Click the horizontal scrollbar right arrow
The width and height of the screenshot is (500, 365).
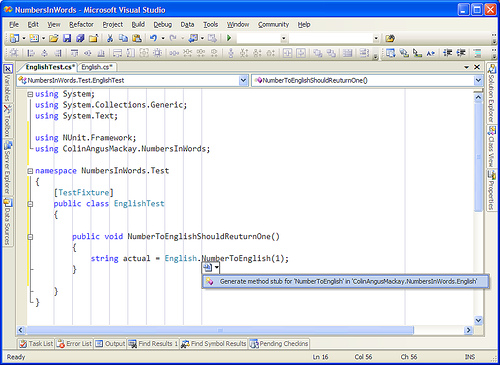coord(469,330)
